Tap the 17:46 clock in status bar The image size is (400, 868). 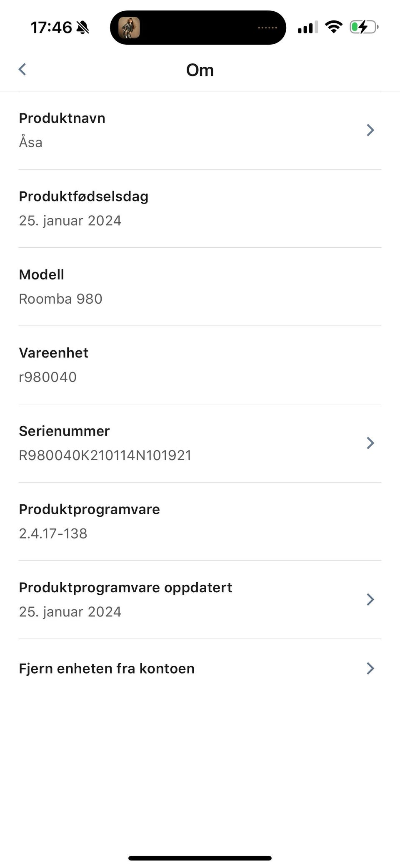click(51, 28)
